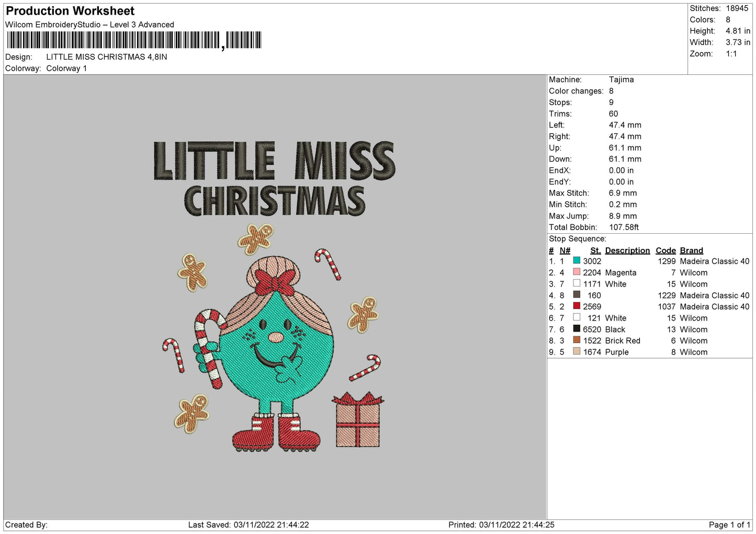Image resolution: width=756 pixels, height=534 pixels.
Task: Click the beige swatch labeled Purple
Action: pos(577,351)
